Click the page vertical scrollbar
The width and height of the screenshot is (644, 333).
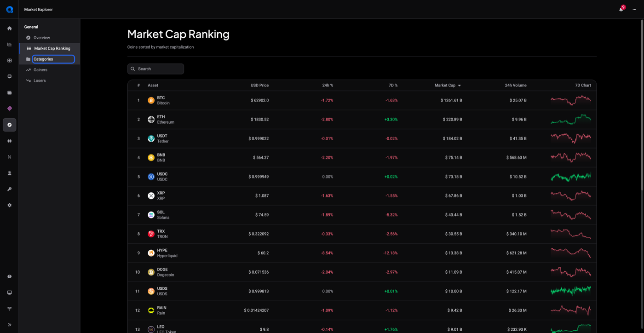point(642,105)
